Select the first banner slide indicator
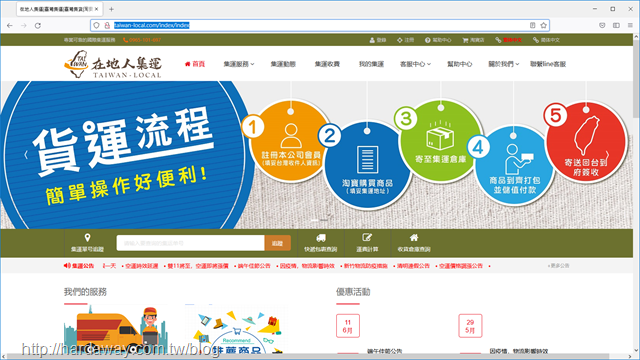Image resolution: width=640 pixels, height=360 pixels. 314,220
